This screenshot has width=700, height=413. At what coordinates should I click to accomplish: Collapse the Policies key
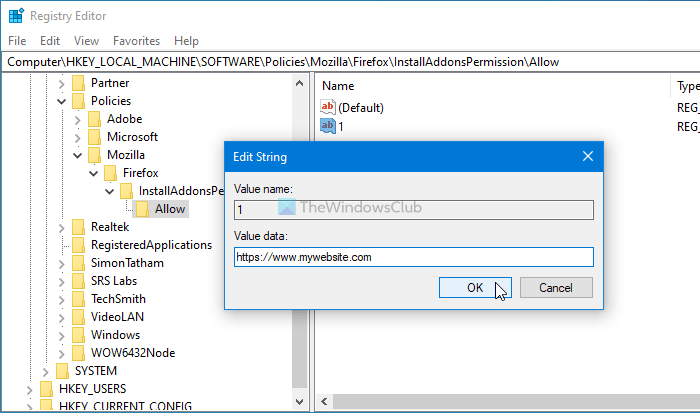click(62, 101)
